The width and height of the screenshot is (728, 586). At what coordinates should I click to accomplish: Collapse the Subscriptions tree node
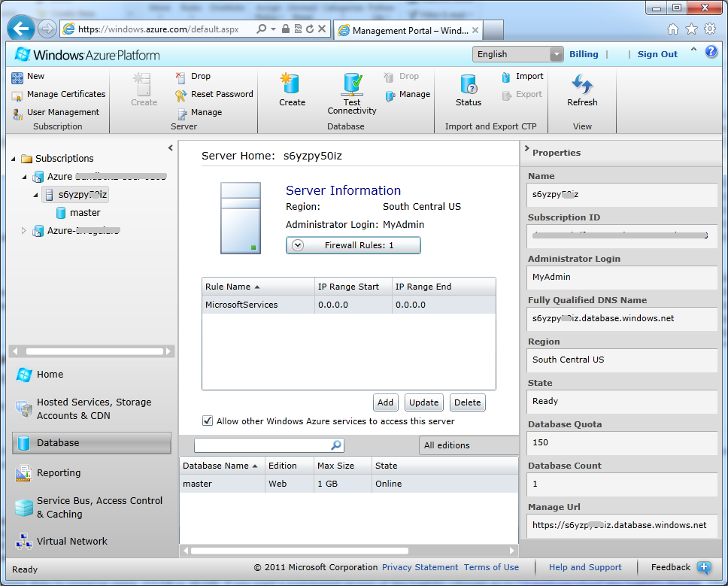click(14, 159)
